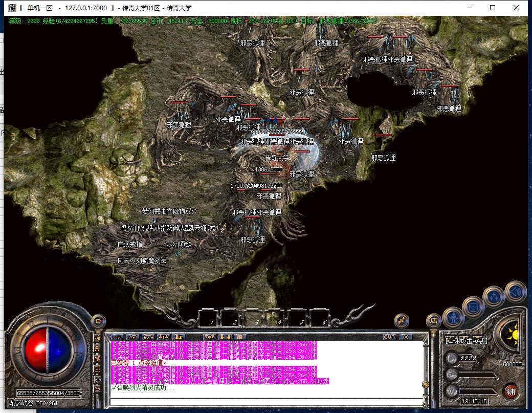Click the three-people group icon in chat toolbar
Image resolution: width=532 pixels, height=413 pixels.
pyautogui.click(x=163, y=337)
